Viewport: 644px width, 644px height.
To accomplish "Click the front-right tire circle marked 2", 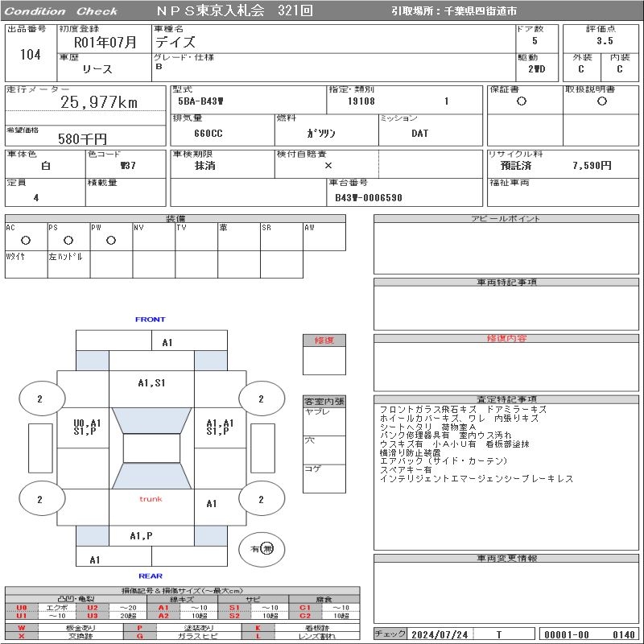I will point(262,398).
